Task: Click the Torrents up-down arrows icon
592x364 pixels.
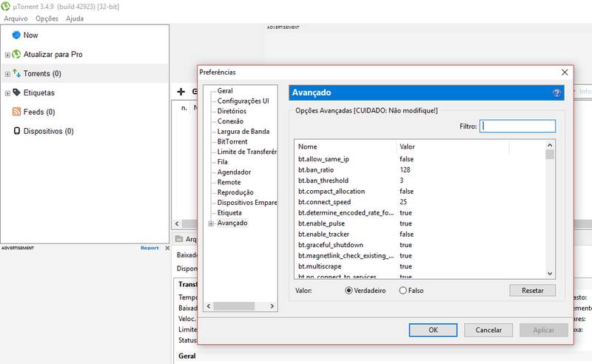Action: 16,73
